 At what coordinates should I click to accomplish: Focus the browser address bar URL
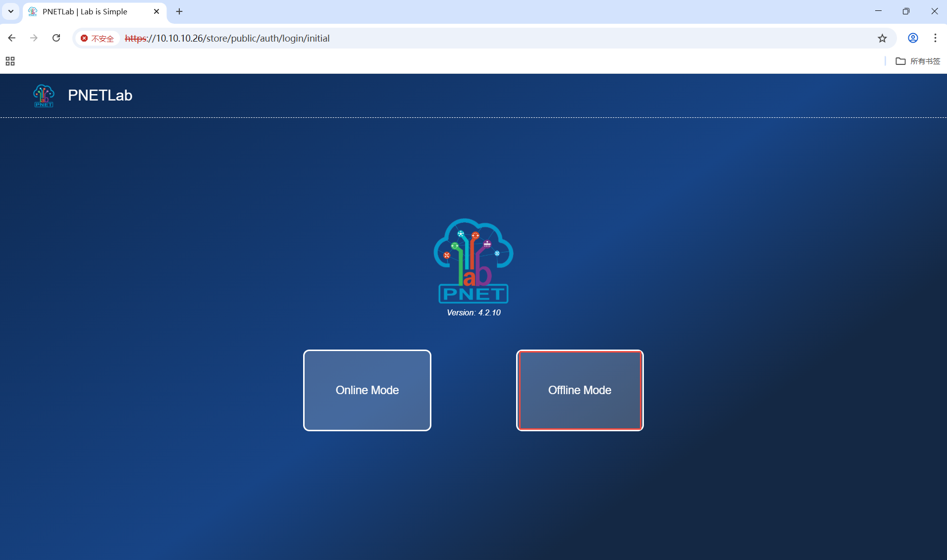pyautogui.click(x=227, y=38)
